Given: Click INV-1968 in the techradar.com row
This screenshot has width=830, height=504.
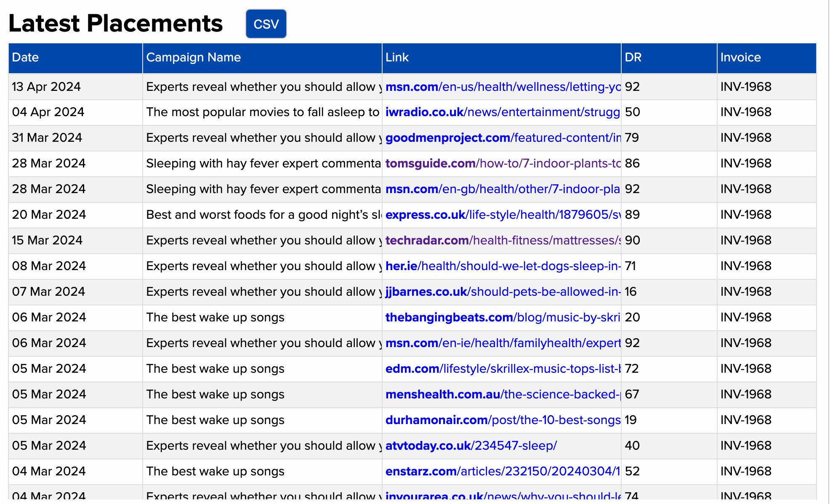Looking at the screenshot, I should coord(746,240).
